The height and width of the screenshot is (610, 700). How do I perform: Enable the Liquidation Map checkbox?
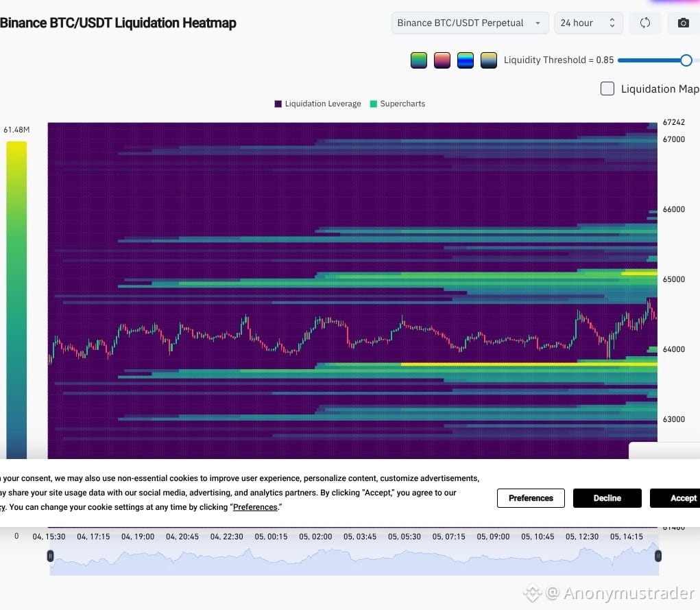(x=607, y=89)
